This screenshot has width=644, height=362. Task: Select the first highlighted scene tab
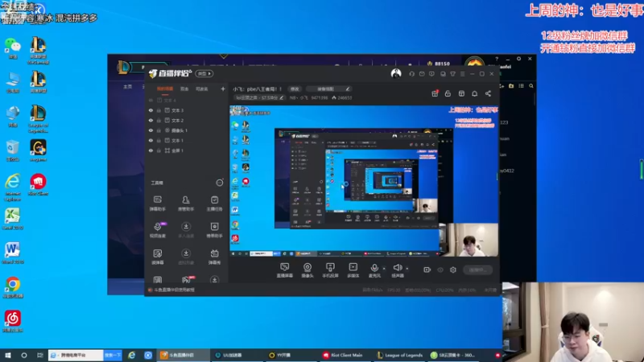click(165, 88)
